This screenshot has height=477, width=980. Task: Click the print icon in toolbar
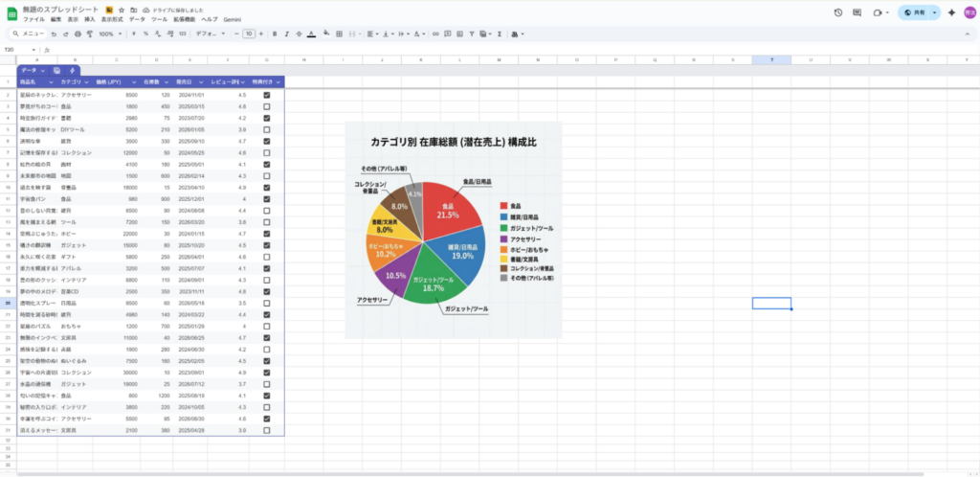[78, 34]
